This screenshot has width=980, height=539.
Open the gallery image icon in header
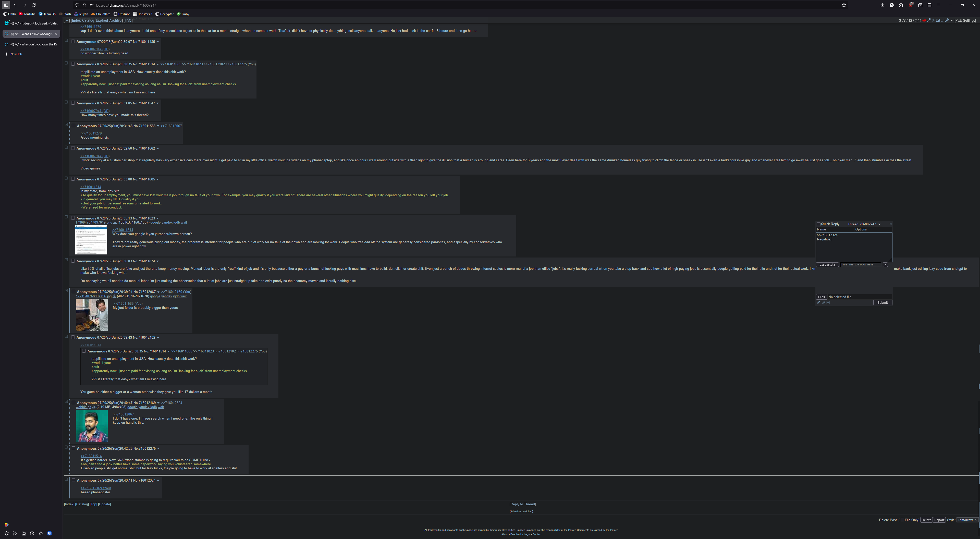[x=938, y=20]
